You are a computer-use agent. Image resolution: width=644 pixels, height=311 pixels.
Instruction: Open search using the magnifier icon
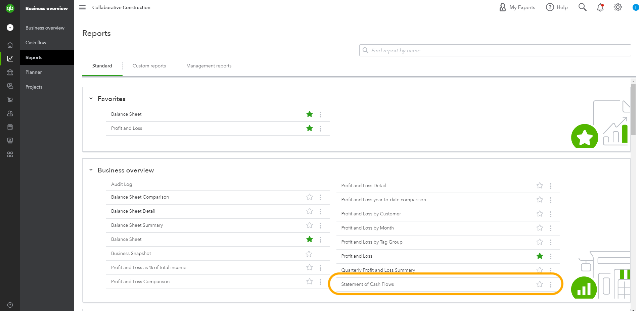583,7
